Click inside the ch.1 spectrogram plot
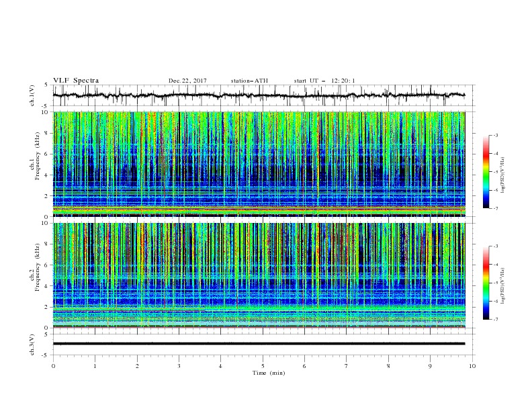 coord(259,164)
